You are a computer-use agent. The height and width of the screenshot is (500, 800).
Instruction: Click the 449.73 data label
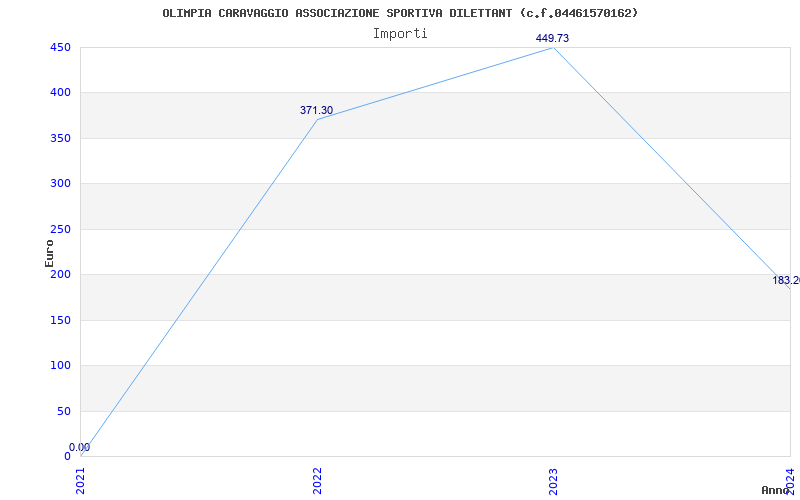(x=552, y=38)
